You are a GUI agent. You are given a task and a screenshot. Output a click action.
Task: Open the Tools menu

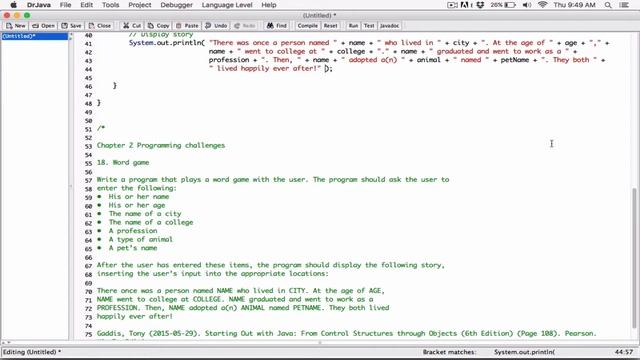[110, 5]
